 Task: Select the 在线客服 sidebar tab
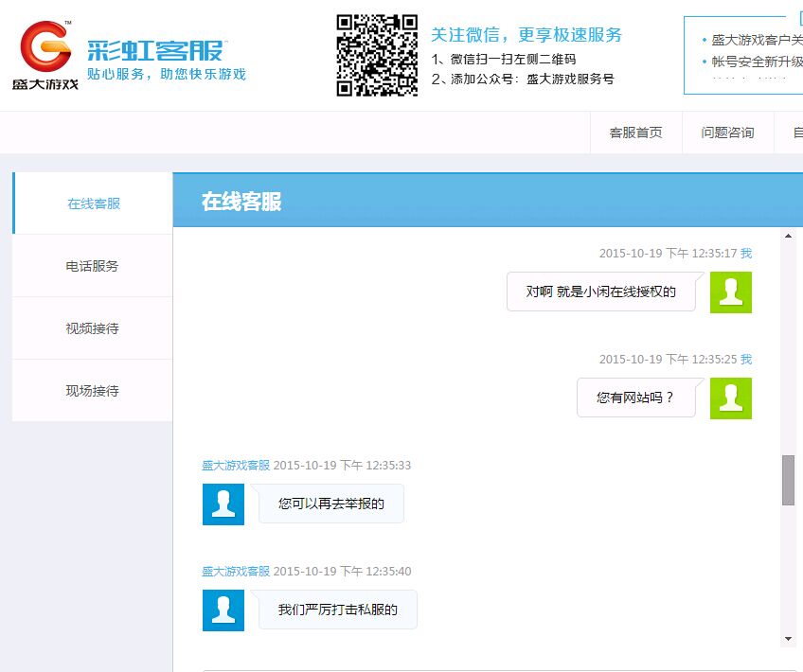pyautogui.click(x=94, y=203)
